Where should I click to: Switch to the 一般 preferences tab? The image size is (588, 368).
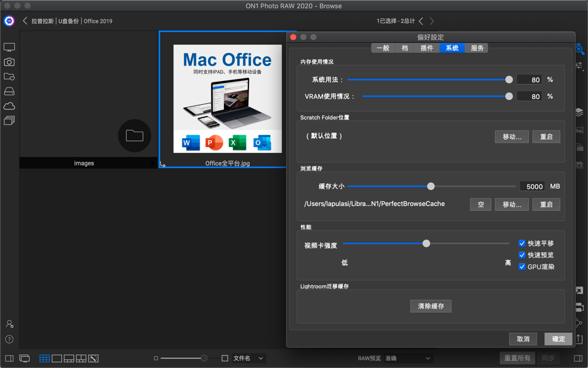pyautogui.click(x=383, y=48)
